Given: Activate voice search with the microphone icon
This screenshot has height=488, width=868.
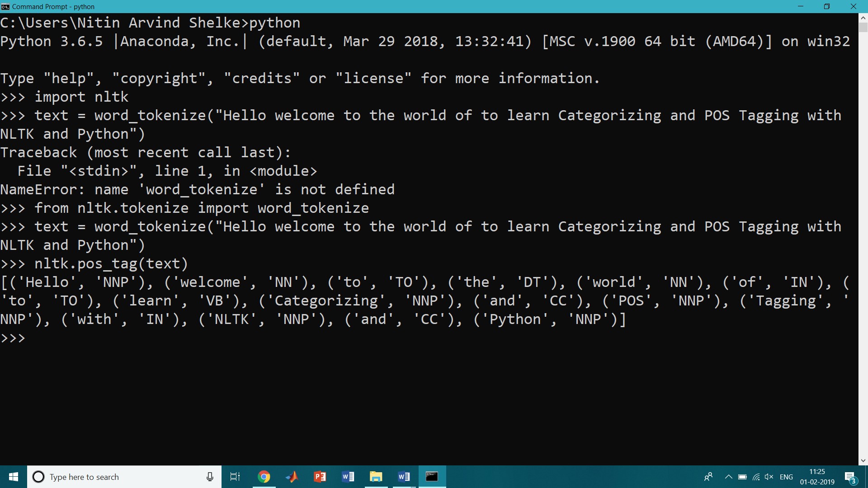Looking at the screenshot, I should click(209, 477).
